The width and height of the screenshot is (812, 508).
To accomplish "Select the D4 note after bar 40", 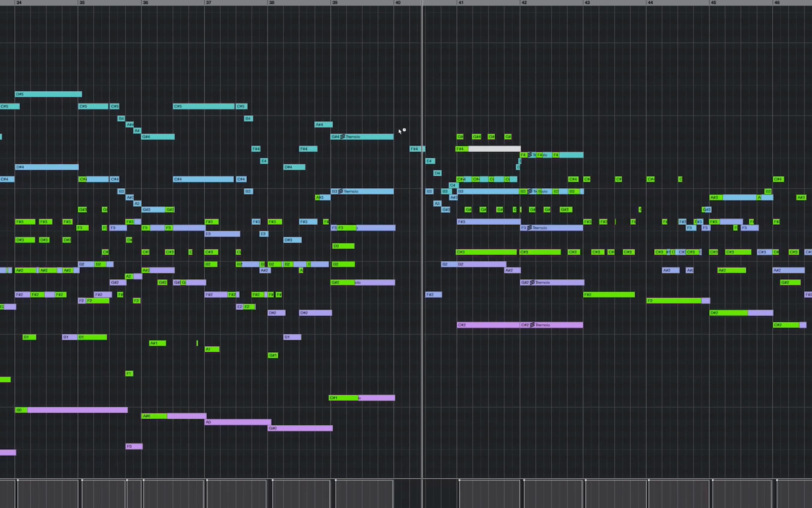I will 437,173.
